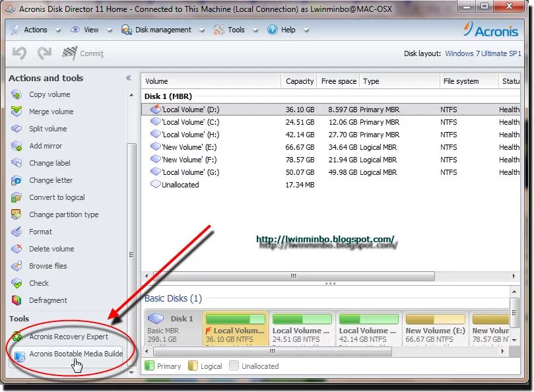Click the Add mirror icon
This screenshot has width=534, height=392.
17,146
